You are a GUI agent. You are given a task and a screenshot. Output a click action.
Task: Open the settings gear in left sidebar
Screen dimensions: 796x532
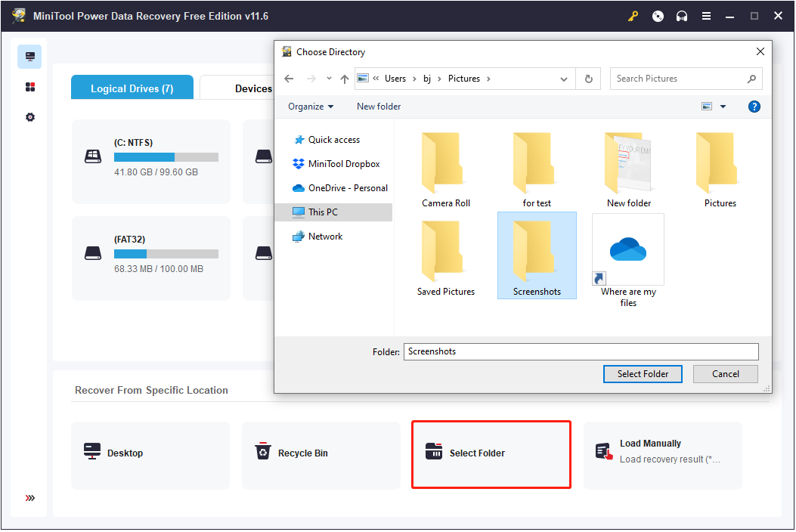[x=30, y=117]
